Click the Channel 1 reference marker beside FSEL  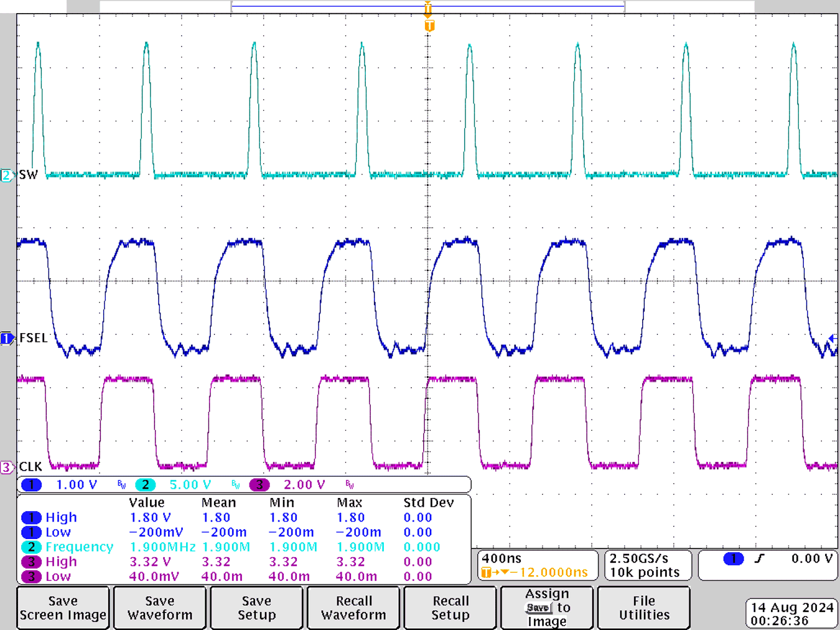click(6, 338)
